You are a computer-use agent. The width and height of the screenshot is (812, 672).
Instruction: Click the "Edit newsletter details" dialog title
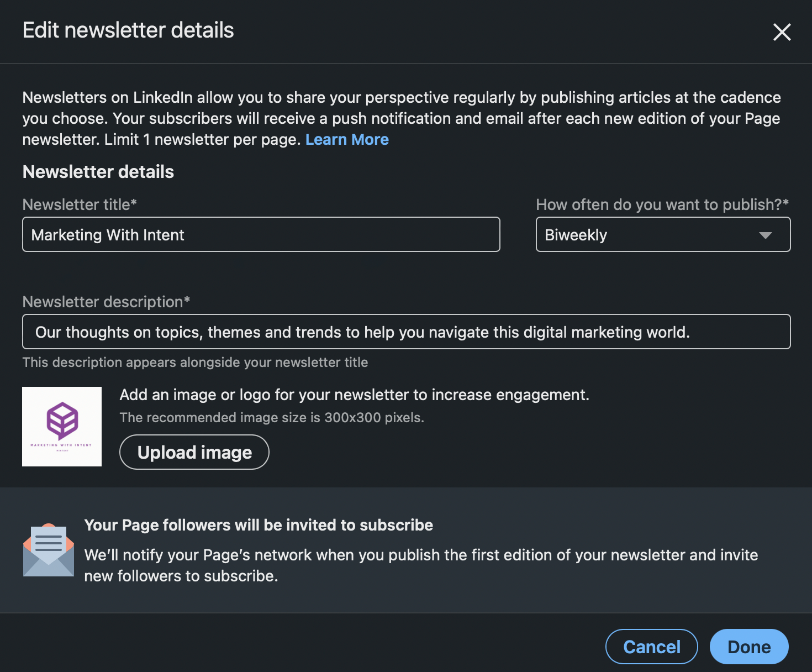pyautogui.click(x=128, y=30)
